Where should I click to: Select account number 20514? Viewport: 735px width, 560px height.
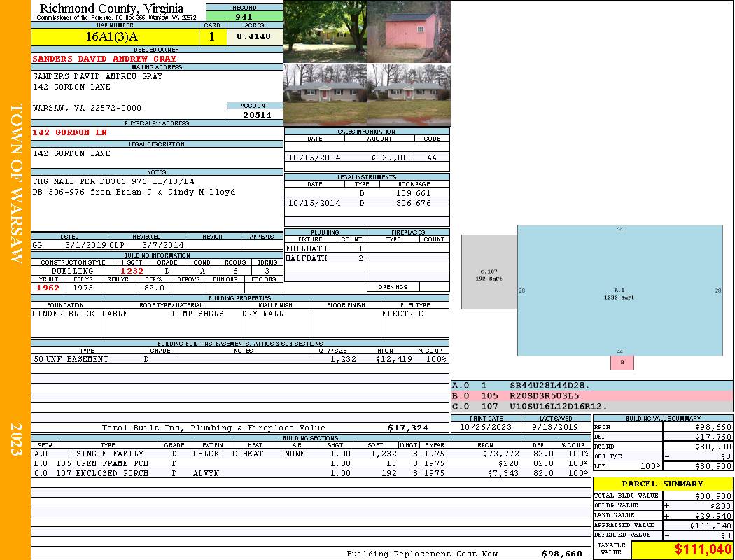tap(257, 115)
